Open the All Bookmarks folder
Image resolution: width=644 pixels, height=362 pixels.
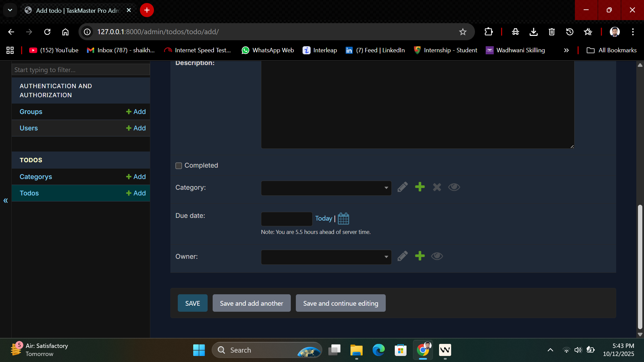tap(611, 50)
